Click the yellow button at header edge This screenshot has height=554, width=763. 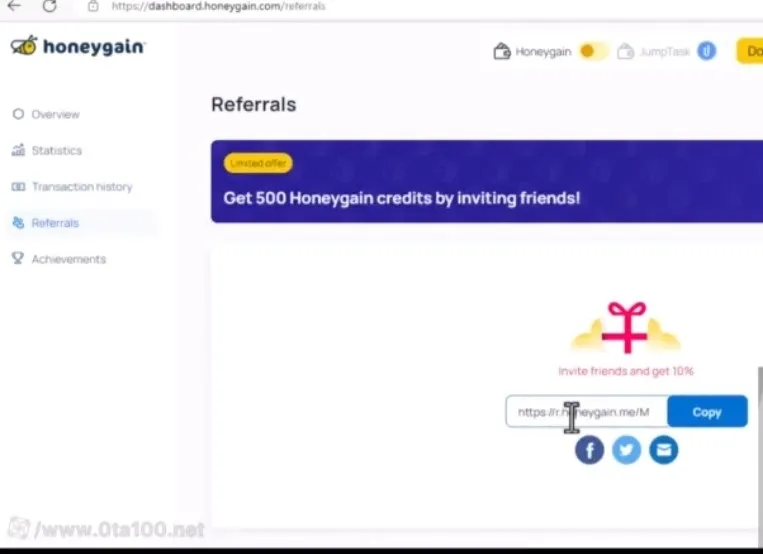tap(749, 51)
